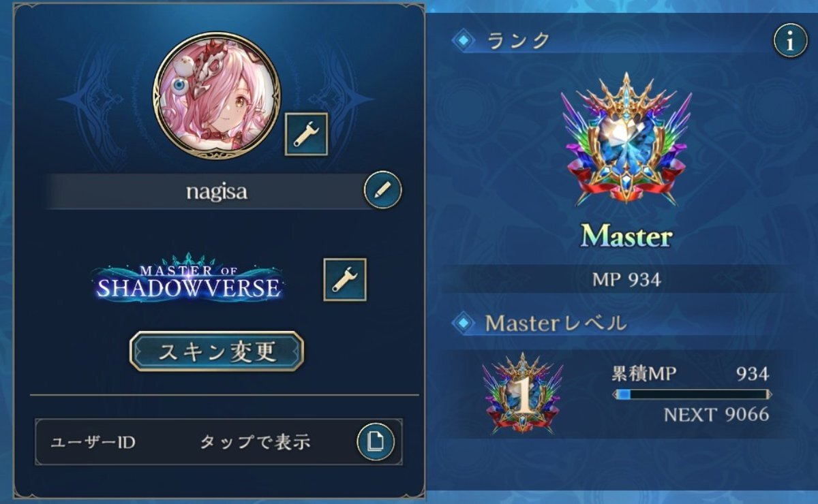Click the NEXT 9066 text
Screen dimensions: 818x504
[716, 414]
